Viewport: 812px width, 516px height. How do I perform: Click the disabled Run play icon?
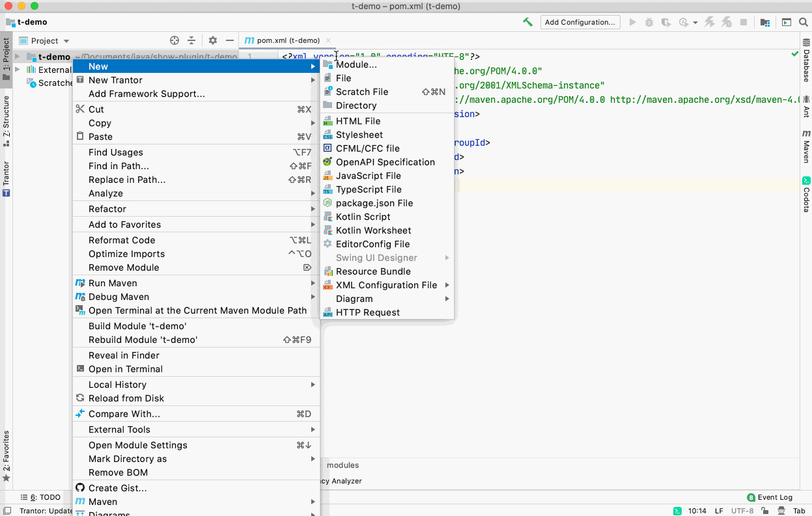coord(632,22)
